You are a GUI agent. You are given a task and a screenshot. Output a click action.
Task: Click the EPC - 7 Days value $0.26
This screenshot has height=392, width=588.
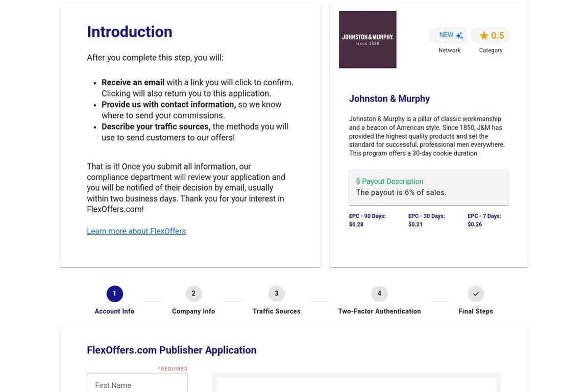click(x=475, y=224)
